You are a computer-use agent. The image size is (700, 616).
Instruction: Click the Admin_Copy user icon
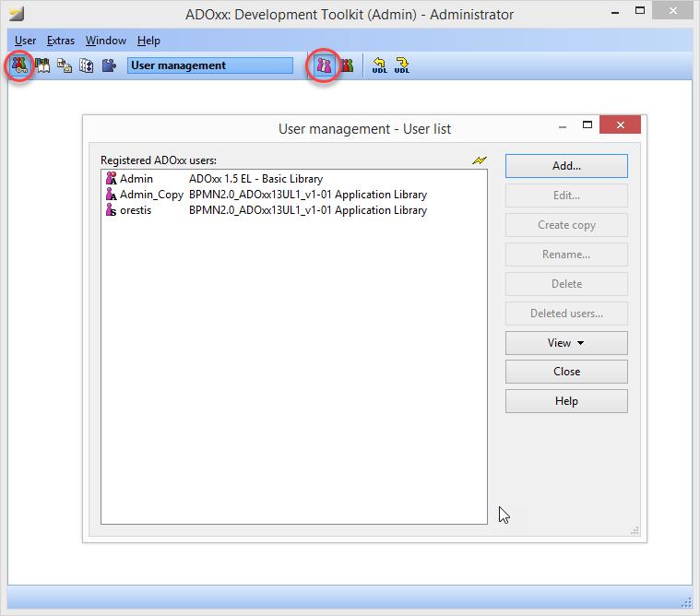[x=112, y=195]
